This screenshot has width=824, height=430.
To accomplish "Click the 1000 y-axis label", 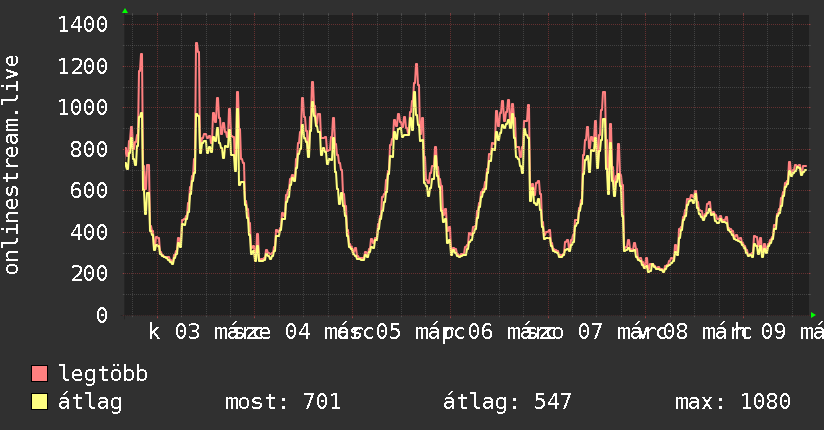I will coord(83,108).
